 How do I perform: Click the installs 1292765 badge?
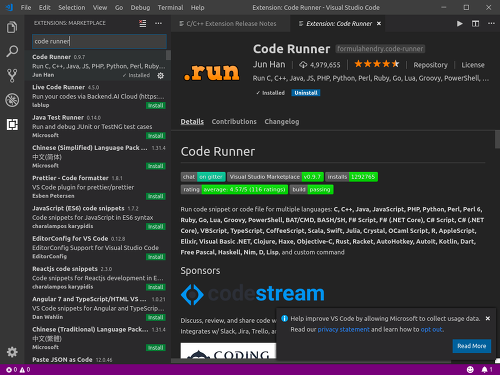click(x=351, y=177)
